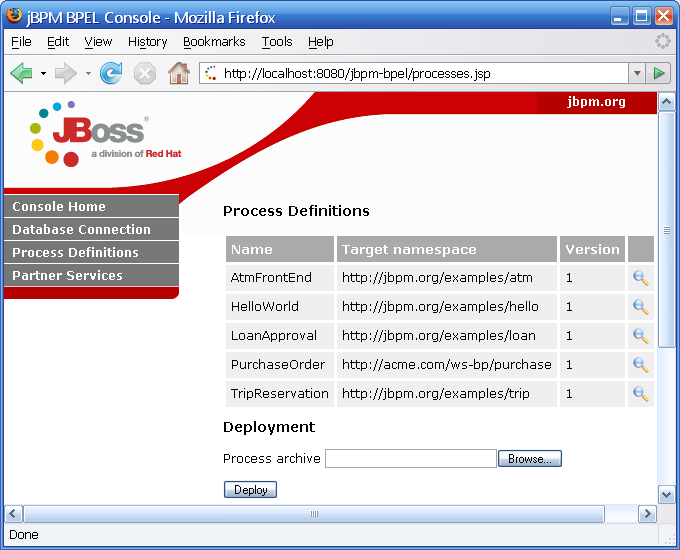The width and height of the screenshot is (680, 550).
Task: Go to Console Home in the sidebar
Action: tap(91, 206)
